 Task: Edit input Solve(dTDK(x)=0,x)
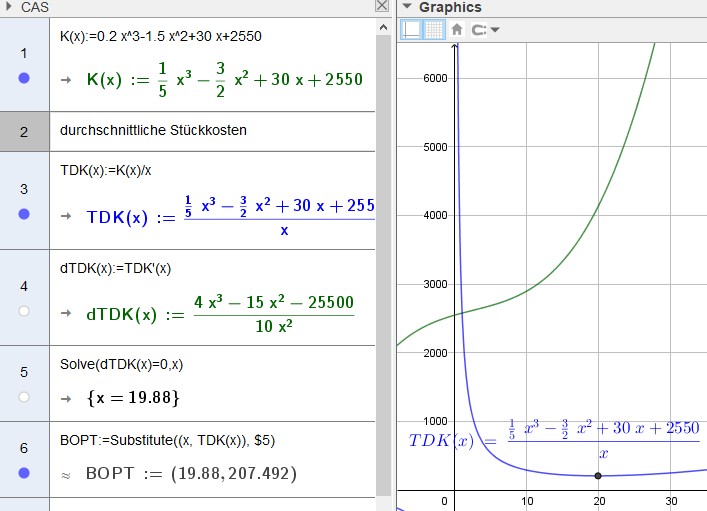tap(121, 364)
